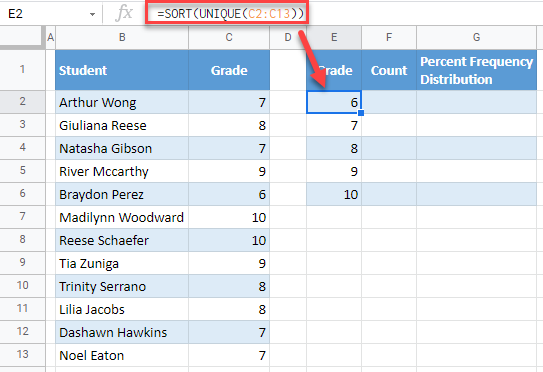Select column F header
Image resolution: width=543 pixels, height=372 pixels.
pyautogui.click(x=389, y=37)
